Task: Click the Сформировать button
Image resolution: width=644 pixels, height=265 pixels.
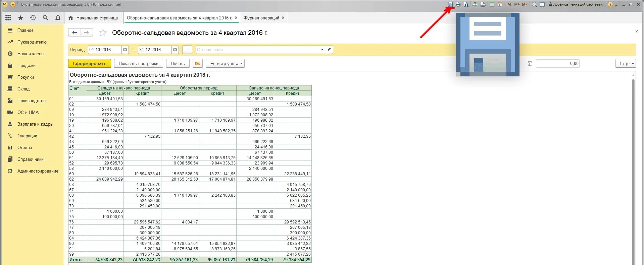Action: (x=89, y=63)
